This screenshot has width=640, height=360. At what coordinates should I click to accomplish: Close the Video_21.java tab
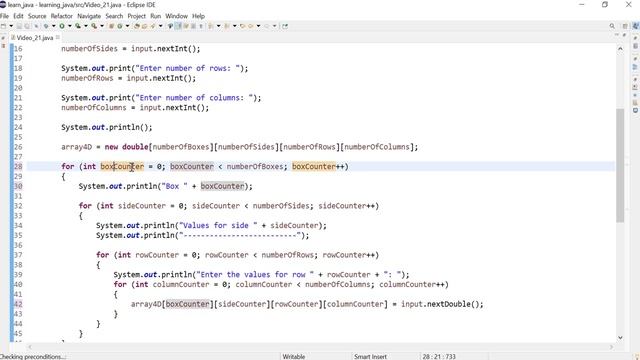pyautogui.click(x=58, y=37)
